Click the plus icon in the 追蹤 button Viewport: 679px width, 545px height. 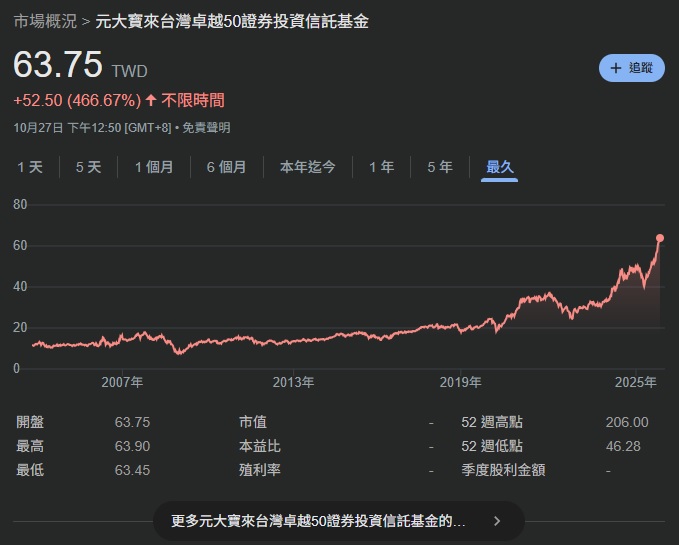point(616,68)
